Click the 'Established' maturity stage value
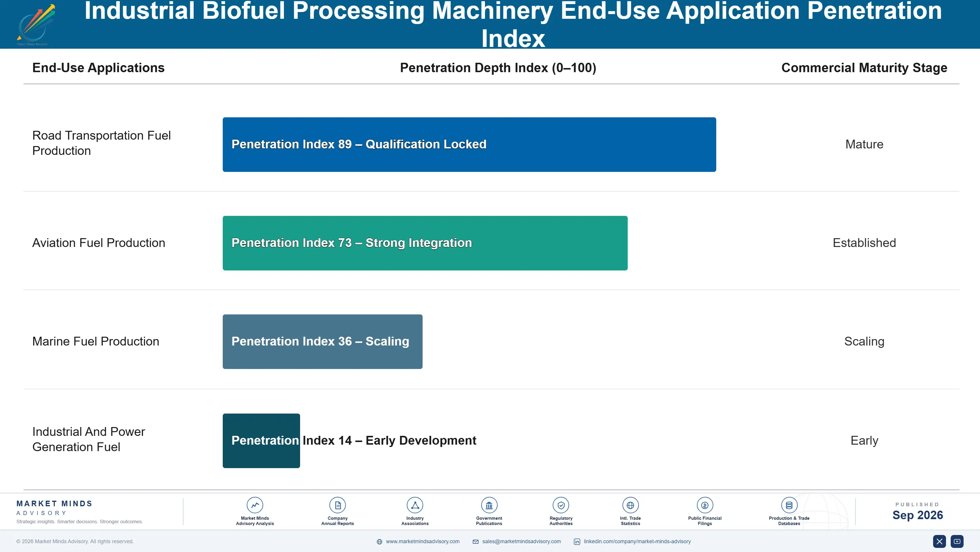Viewport: 980px width, 552px height. click(864, 243)
